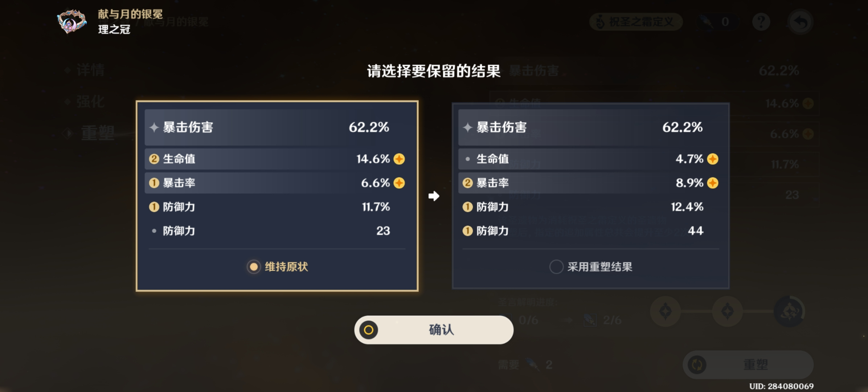Click the dimmed 重塑 reshape button
This screenshot has height=392, width=868.
click(748, 364)
